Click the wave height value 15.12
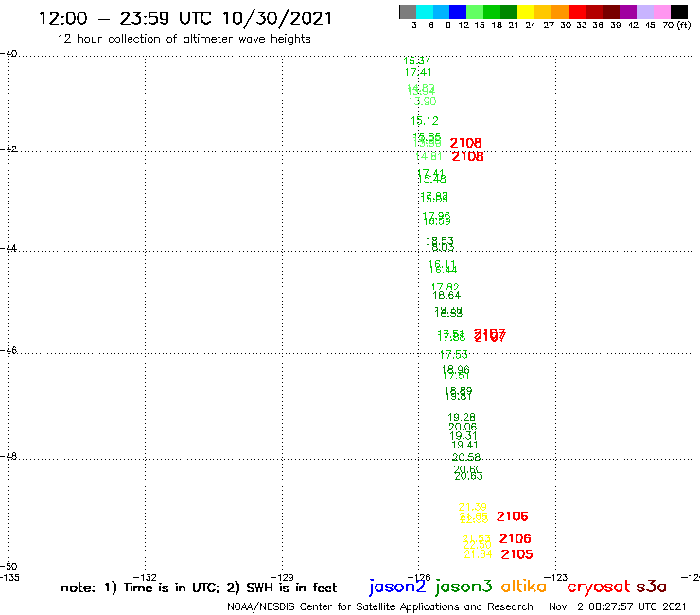Image resolution: width=700 pixels, height=615 pixels. [425, 120]
